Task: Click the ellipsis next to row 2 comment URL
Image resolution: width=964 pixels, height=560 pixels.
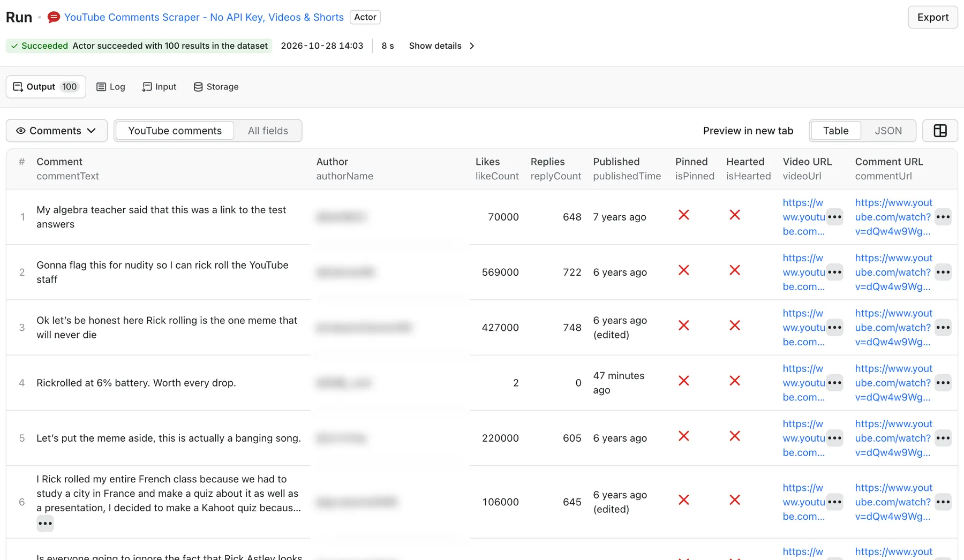Action: tap(943, 272)
